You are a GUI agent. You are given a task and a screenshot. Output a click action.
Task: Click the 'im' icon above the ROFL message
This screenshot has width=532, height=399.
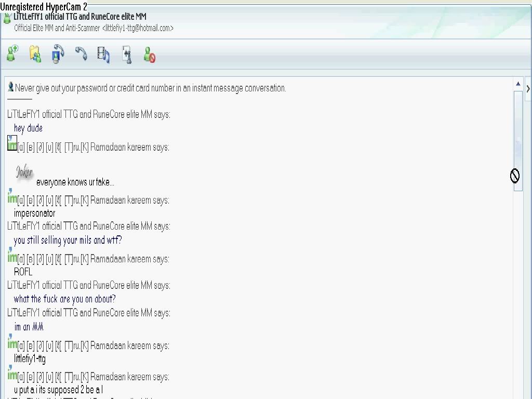(x=12, y=256)
